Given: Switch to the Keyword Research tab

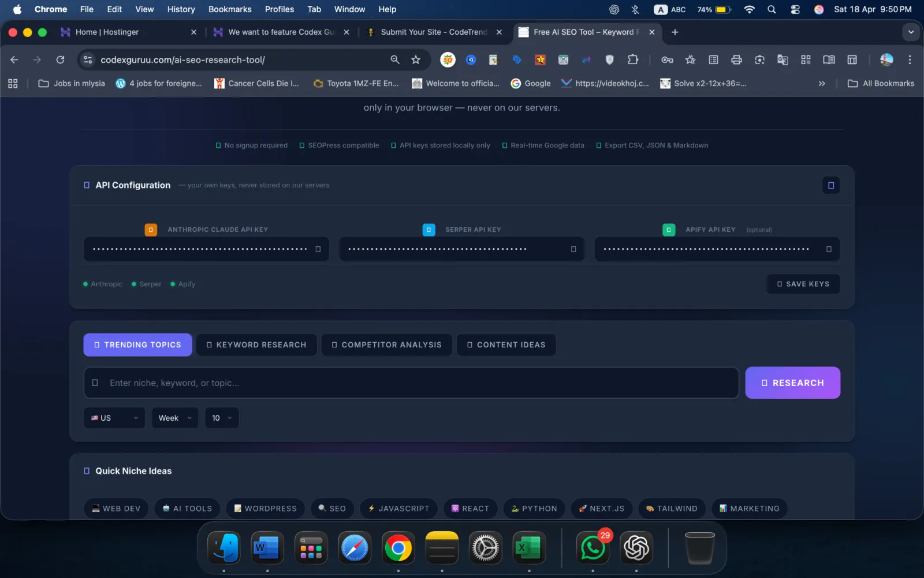Looking at the screenshot, I should coord(256,344).
